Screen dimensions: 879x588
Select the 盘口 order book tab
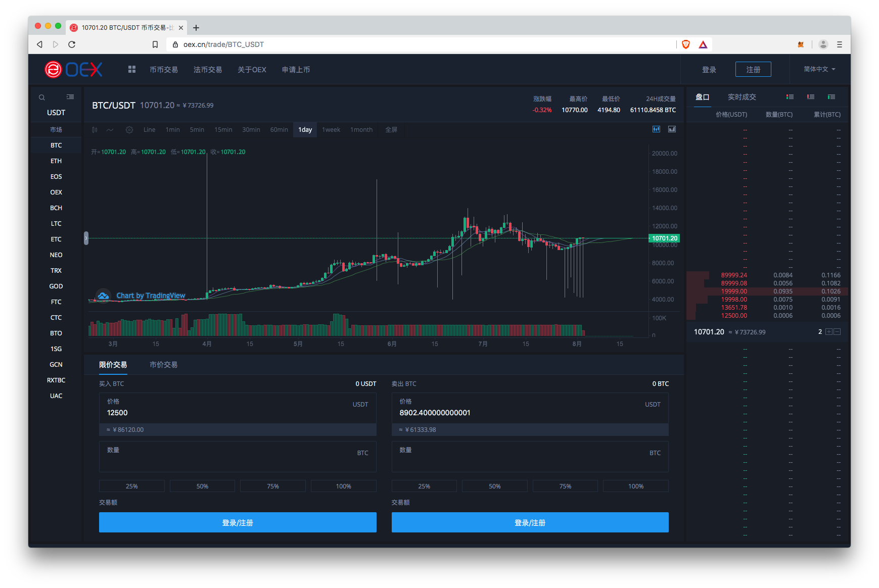point(703,97)
